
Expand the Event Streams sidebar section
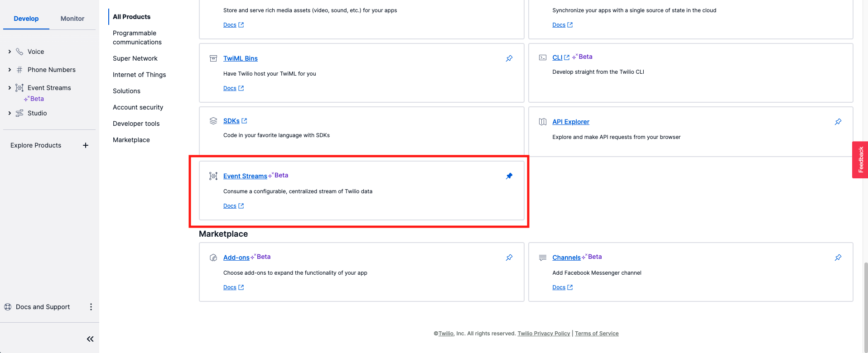(x=10, y=88)
